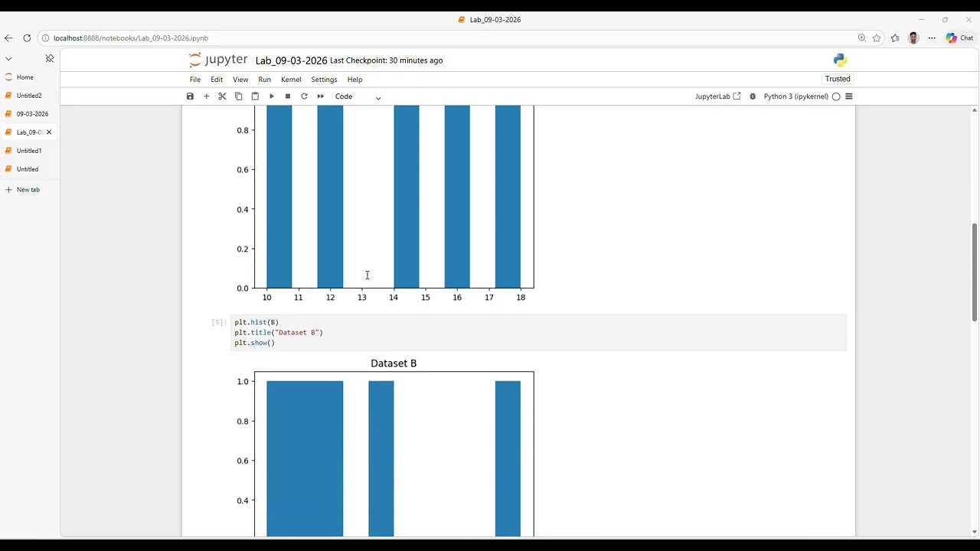Click the scrollbar up arrow
980x551 pixels.
[x=974, y=110]
